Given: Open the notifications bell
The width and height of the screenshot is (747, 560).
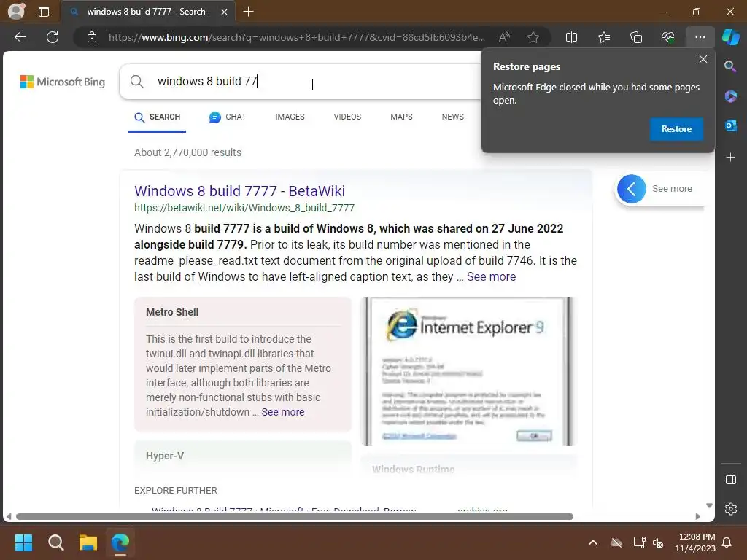Looking at the screenshot, I should pyautogui.click(x=727, y=542).
